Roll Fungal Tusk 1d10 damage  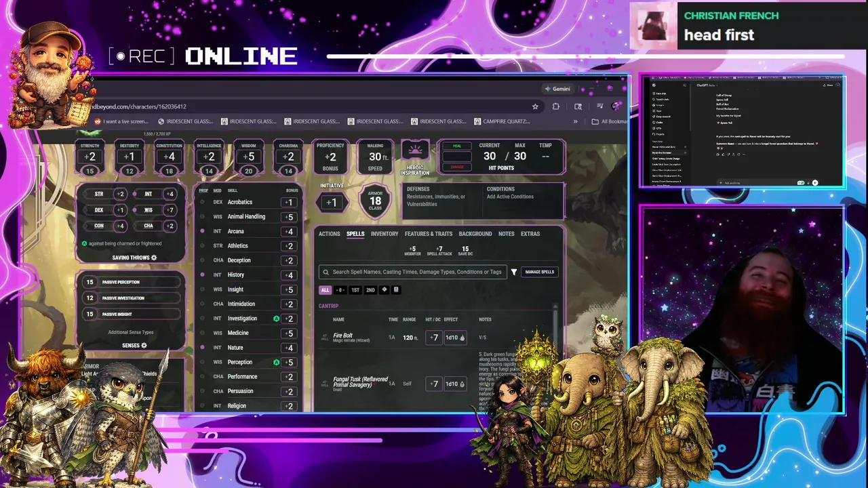(x=454, y=384)
